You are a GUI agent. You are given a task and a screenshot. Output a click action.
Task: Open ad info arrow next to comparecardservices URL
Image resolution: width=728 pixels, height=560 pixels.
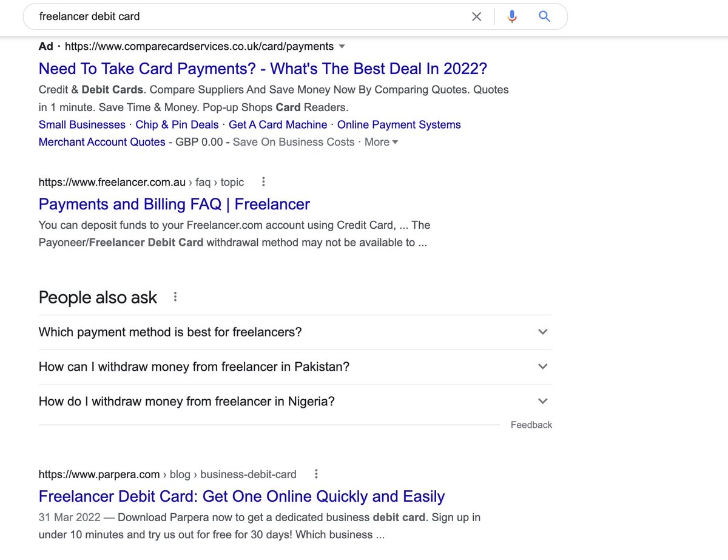click(342, 47)
